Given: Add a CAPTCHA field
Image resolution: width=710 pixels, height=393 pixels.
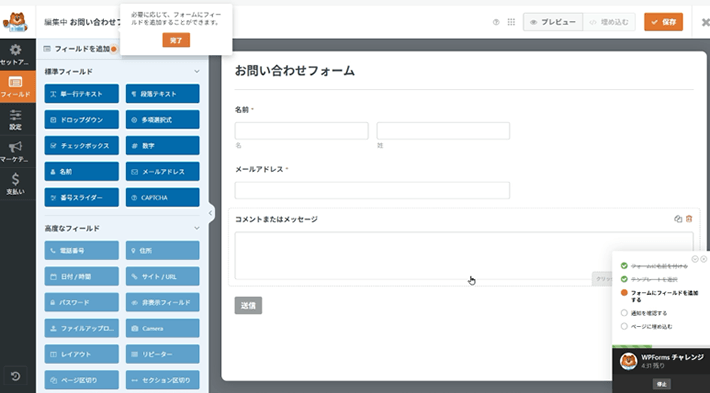Looking at the screenshot, I should point(163,197).
